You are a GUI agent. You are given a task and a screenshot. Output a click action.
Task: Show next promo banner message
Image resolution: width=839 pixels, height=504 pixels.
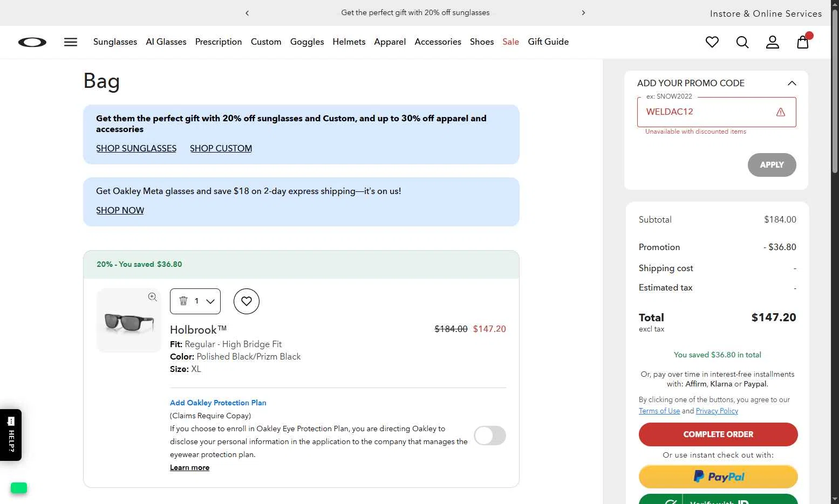583,12
